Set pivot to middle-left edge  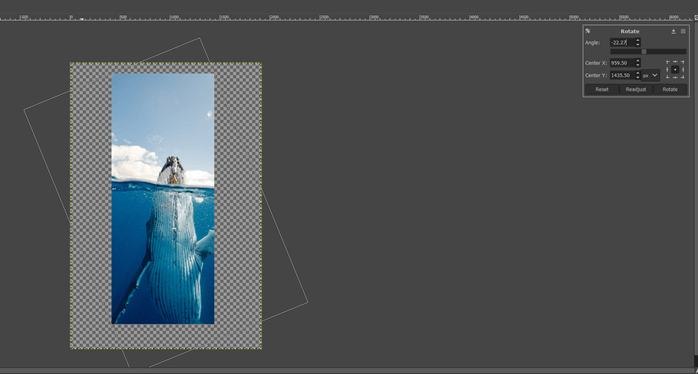click(x=667, y=69)
